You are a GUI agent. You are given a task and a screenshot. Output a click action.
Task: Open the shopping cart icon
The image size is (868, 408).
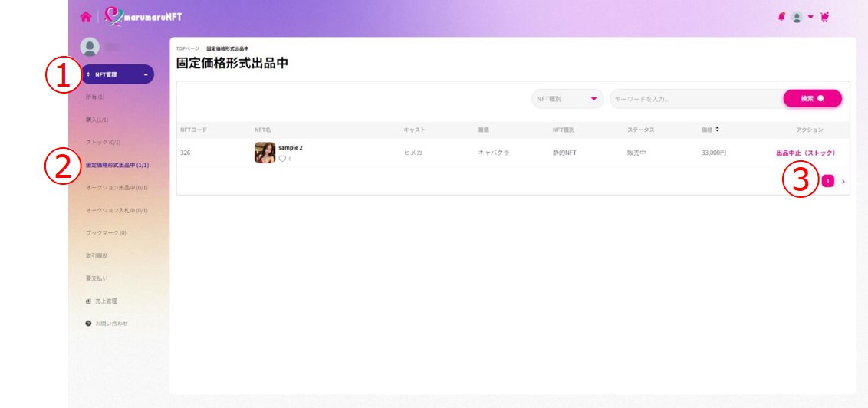[824, 17]
